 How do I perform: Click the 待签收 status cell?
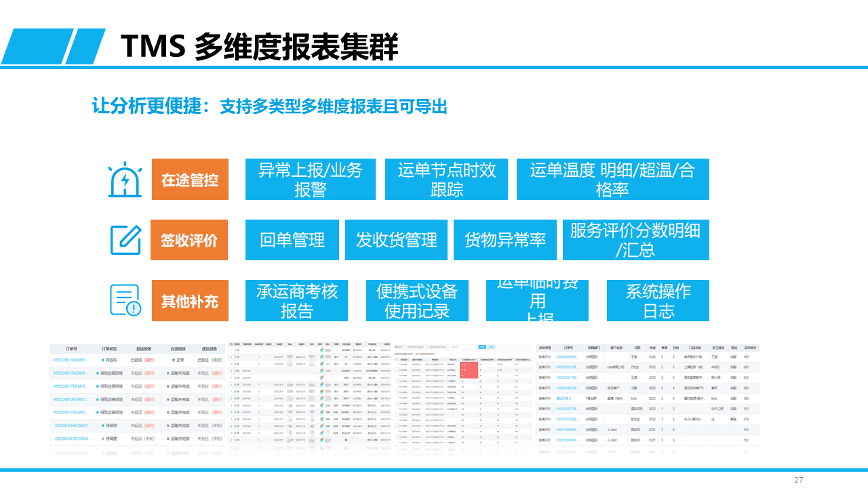click(x=109, y=361)
